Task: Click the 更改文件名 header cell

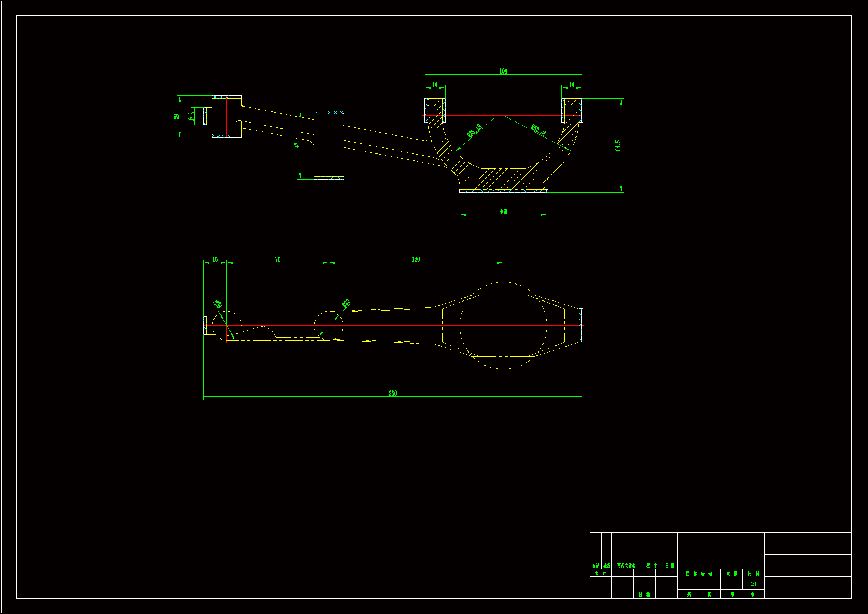Action: [626, 566]
